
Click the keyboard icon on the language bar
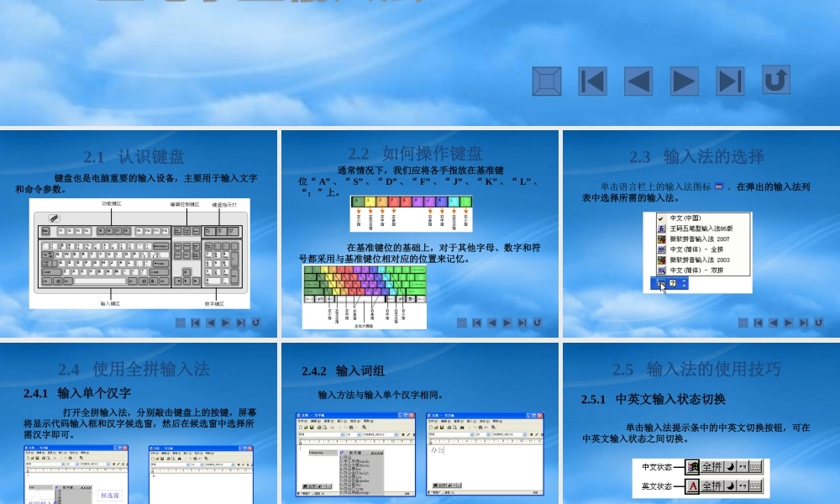pyautogui.click(x=662, y=283)
